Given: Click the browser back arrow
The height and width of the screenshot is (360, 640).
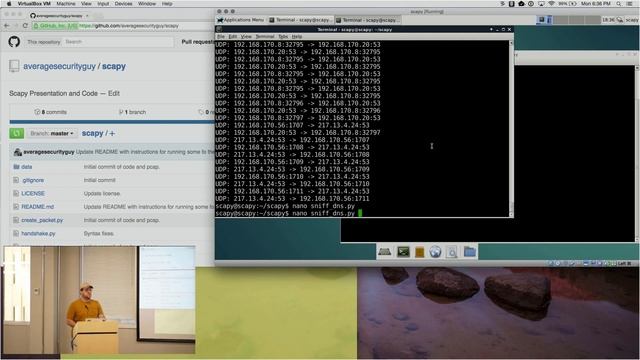Looking at the screenshot, I should (7, 26).
